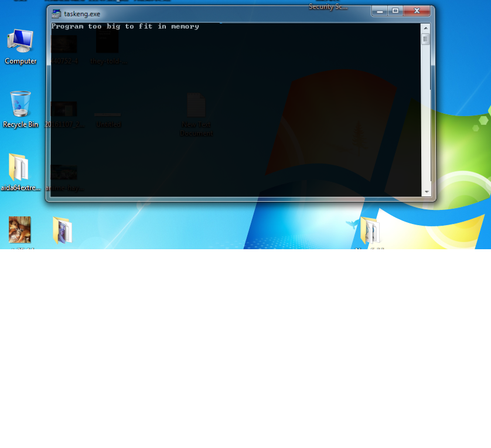The width and height of the screenshot is (491, 448).
Task: Select the aida64extre... folder icon
Action: (x=20, y=172)
